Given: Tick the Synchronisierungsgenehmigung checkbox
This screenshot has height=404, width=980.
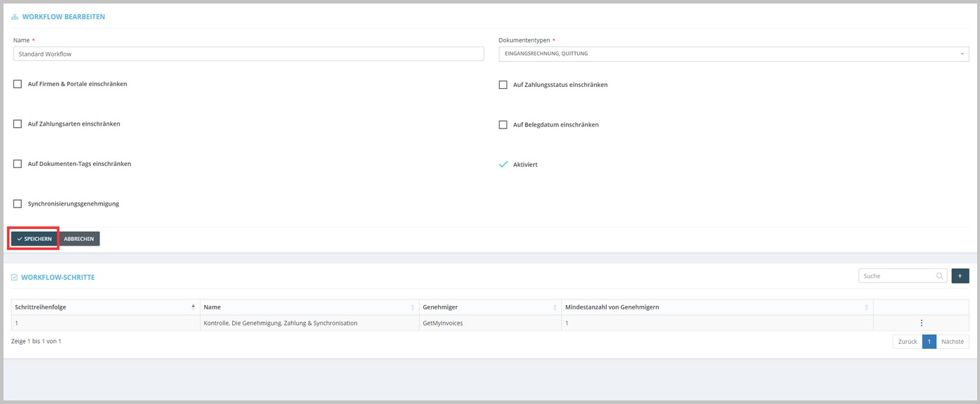Looking at the screenshot, I should click(x=18, y=204).
